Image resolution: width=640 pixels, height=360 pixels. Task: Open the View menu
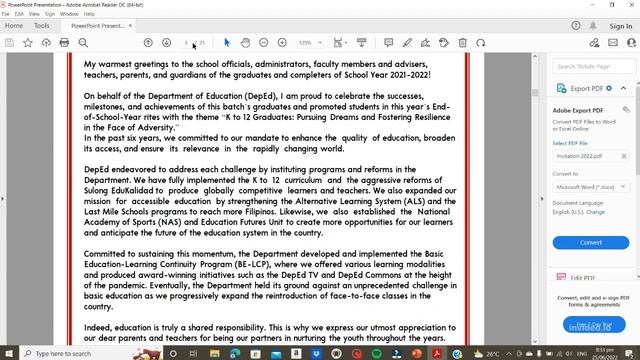point(34,14)
